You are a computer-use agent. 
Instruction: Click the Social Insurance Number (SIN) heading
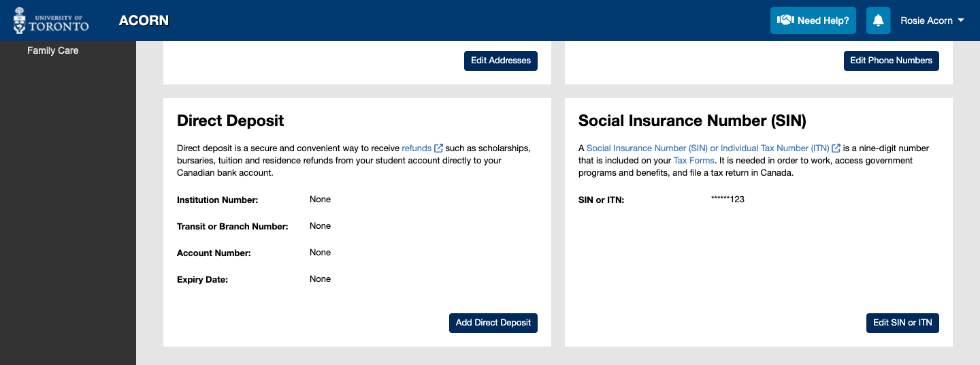click(x=692, y=121)
